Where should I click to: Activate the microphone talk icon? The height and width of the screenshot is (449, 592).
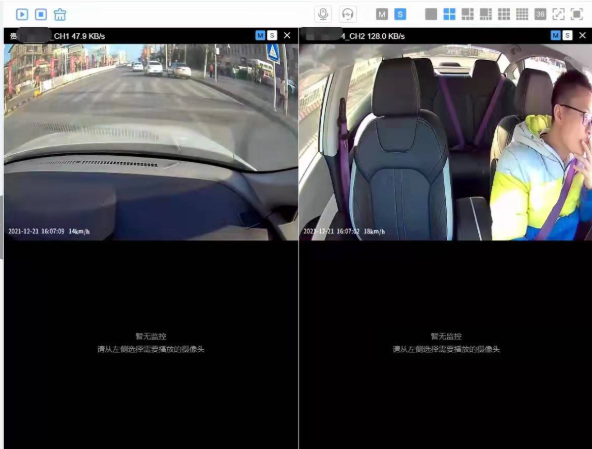323,14
